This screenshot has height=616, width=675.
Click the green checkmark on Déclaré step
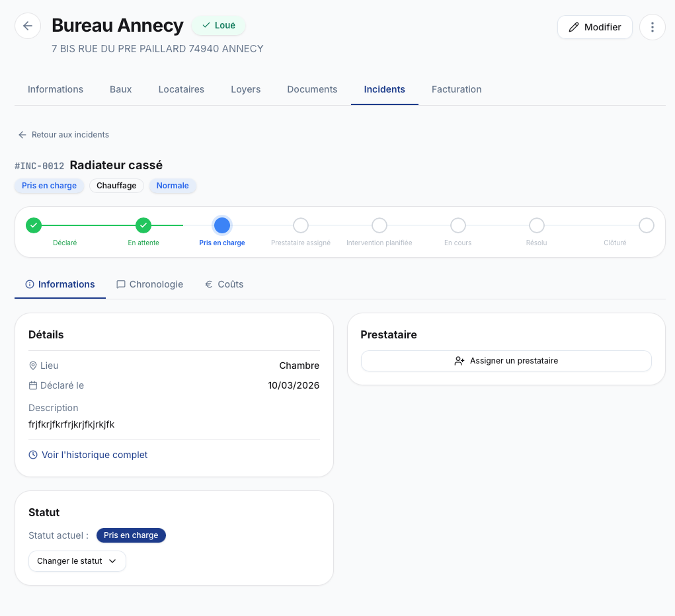tap(34, 225)
